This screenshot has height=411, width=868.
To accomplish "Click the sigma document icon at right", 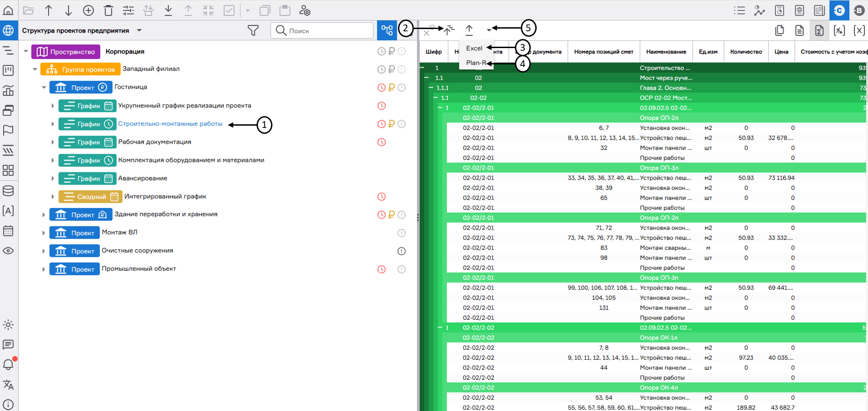I will pos(819,30).
